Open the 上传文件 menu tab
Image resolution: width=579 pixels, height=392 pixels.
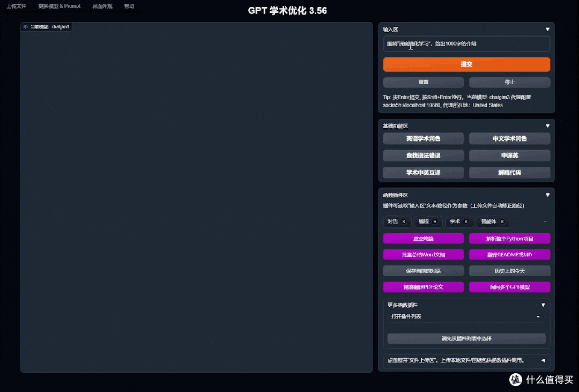tap(16, 6)
